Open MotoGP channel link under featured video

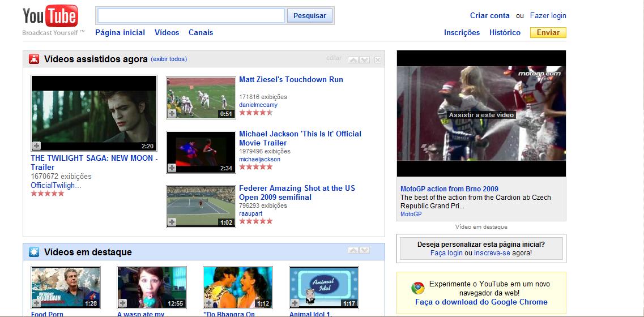411,214
